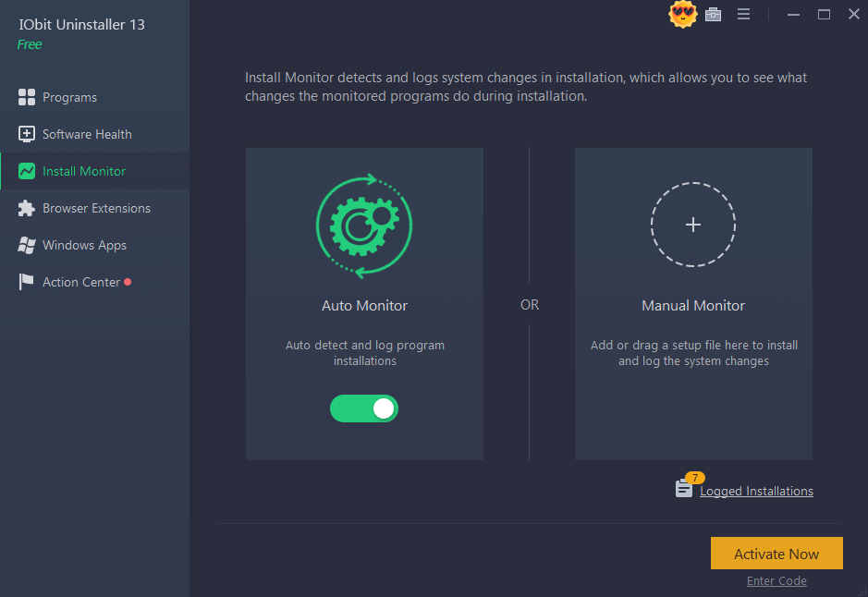The width and height of the screenshot is (868, 597).
Task: Select the Install Monitor section
Action: click(x=94, y=171)
